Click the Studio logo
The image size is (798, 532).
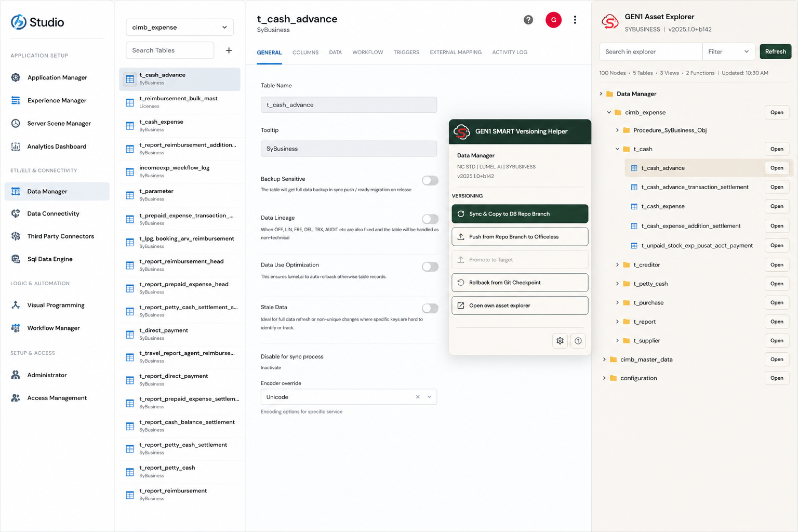click(x=37, y=22)
